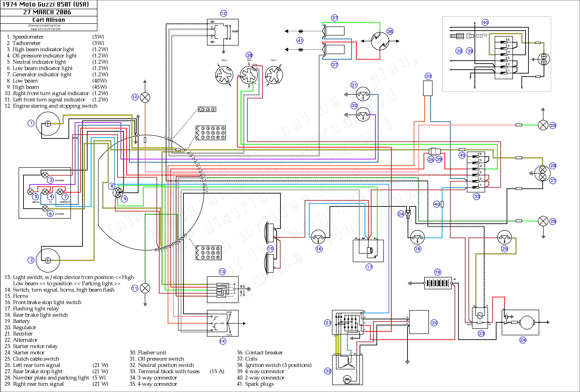
Task: Select the horn/turn/flash switch box 14
Action: 223,323
